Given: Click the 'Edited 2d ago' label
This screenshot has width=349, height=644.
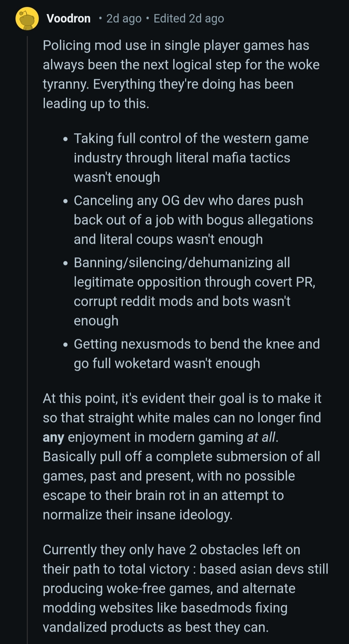Looking at the screenshot, I should pyautogui.click(x=189, y=19).
